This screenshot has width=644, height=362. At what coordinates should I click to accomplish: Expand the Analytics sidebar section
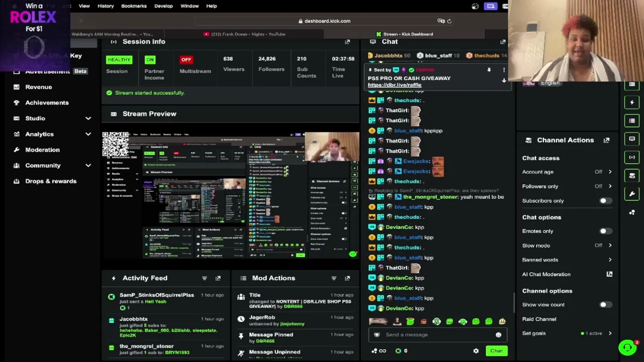click(88, 134)
